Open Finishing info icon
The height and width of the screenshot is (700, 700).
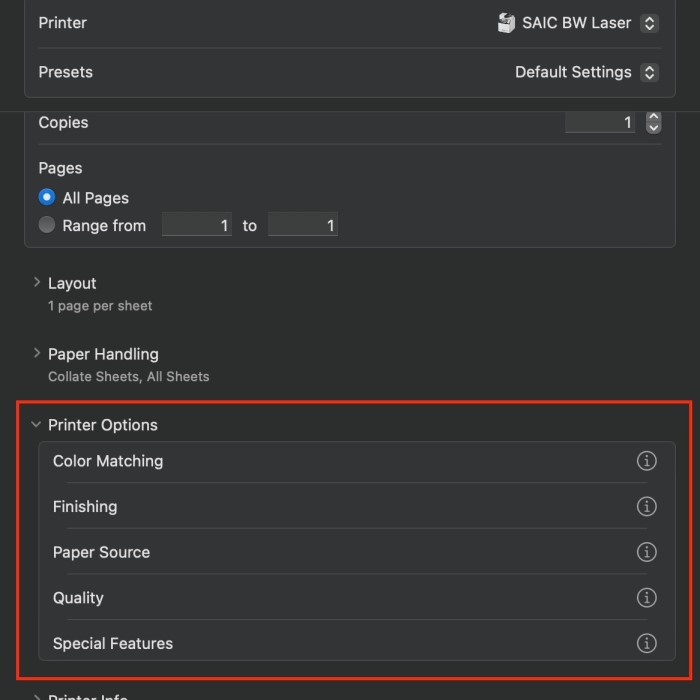coord(646,506)
